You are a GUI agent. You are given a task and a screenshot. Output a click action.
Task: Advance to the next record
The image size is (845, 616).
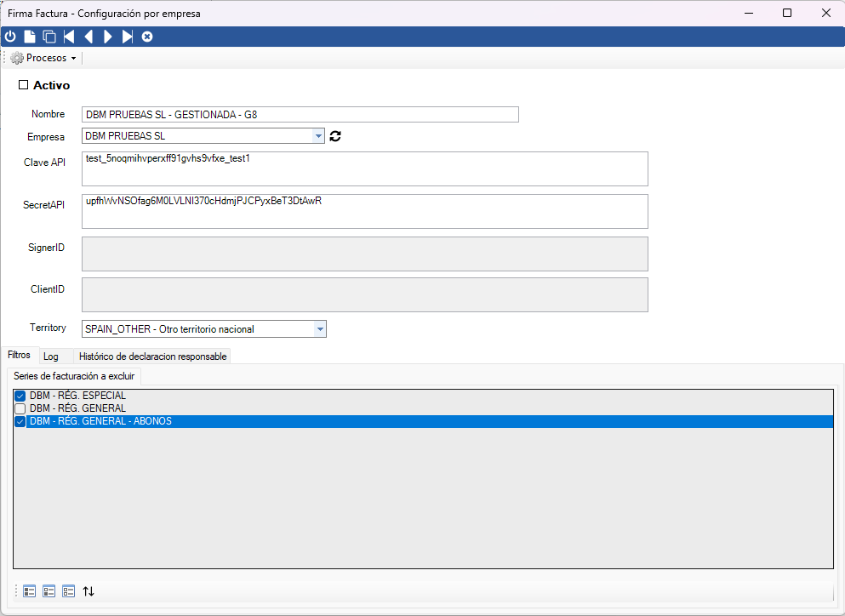pyautogui.click(x=108, y=37)
